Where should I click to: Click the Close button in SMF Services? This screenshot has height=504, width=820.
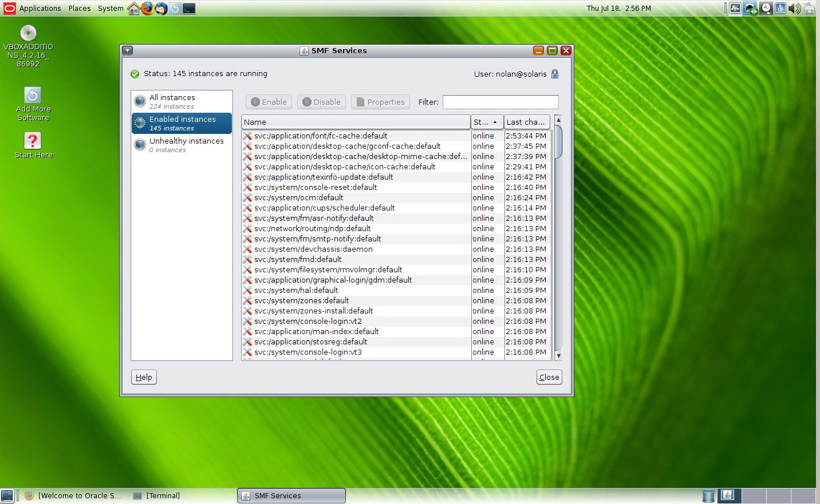click(549, 377)
